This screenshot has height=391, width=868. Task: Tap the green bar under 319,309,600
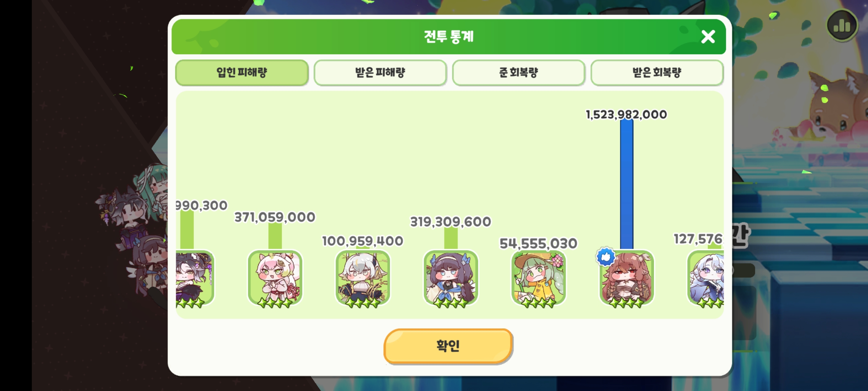click(x=451, y=238)
